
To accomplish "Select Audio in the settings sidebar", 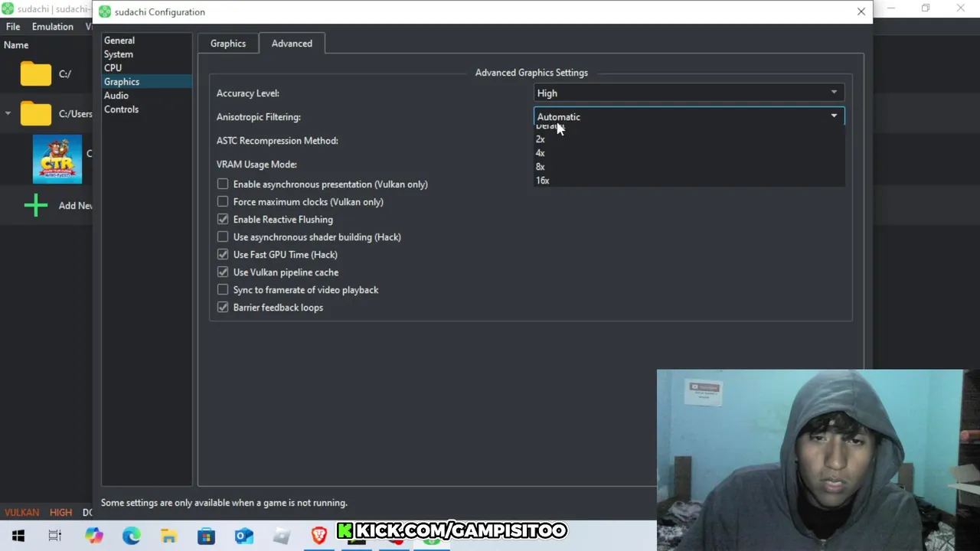I will 146,96.
